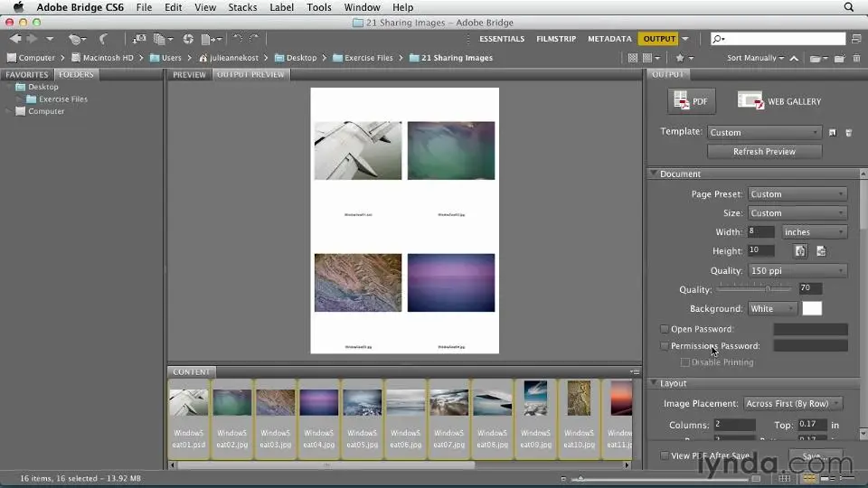Enable the Open Password checkbox

[x=665, y=330]
